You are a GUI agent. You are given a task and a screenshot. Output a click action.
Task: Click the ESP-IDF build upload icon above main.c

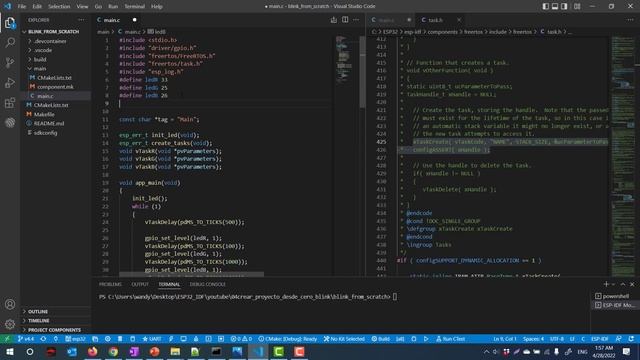334,20
